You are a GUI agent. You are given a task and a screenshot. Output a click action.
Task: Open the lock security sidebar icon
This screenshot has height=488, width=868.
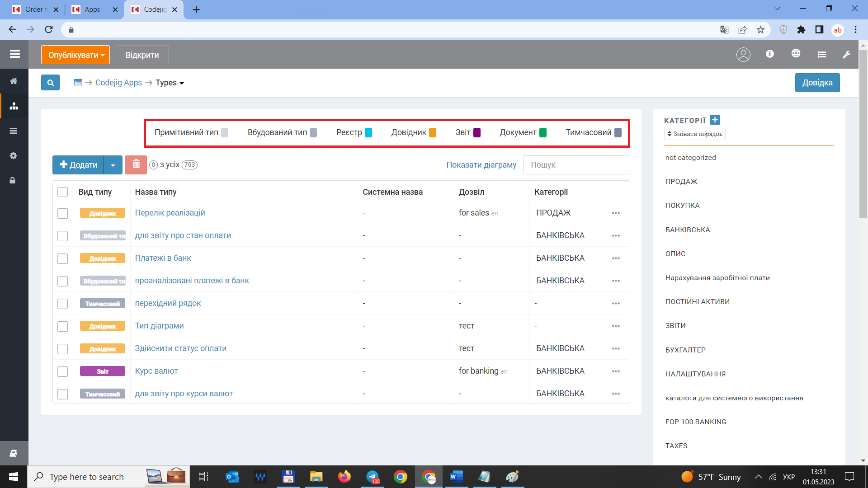tap(13, 180)
